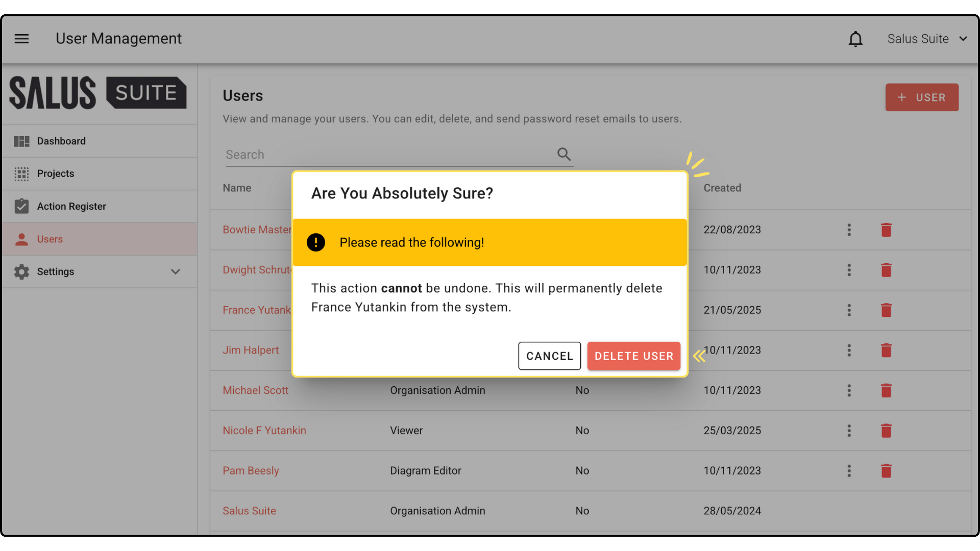Open Action Register in sidebar

(71, 207)
